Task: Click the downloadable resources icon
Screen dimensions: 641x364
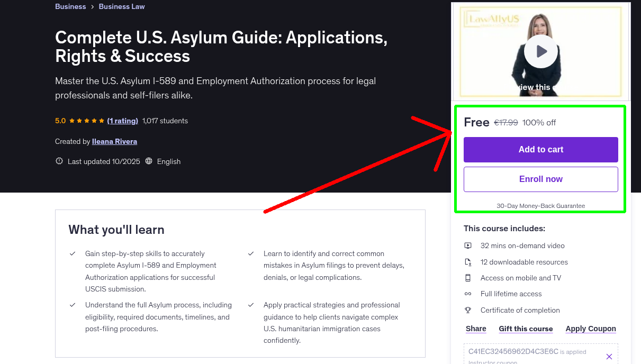Action: pos(468,261)
